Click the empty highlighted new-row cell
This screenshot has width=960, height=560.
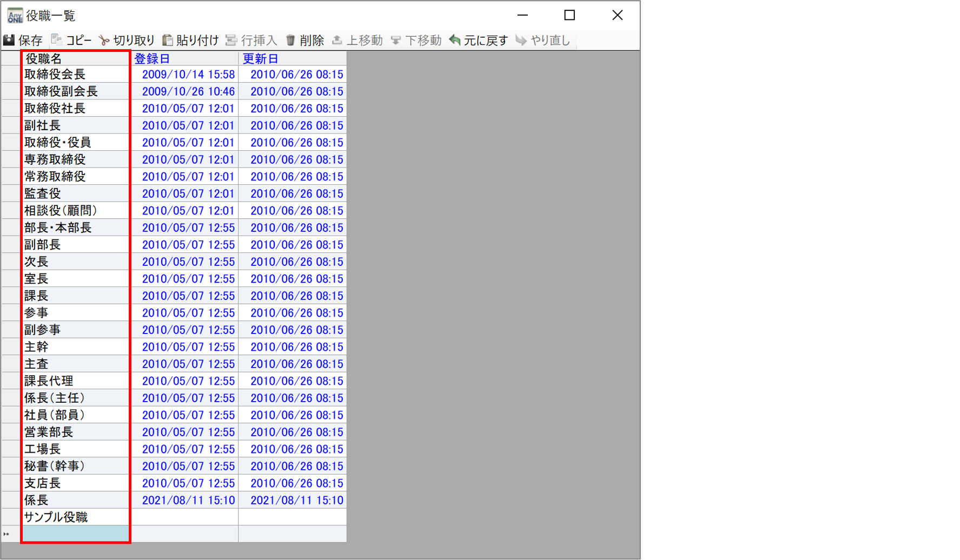75,534
